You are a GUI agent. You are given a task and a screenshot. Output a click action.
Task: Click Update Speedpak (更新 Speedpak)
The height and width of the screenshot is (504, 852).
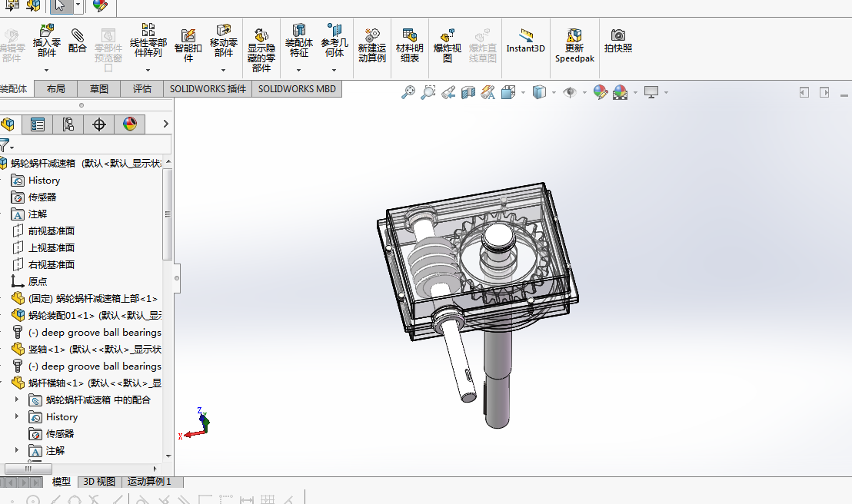[x=574, y=45]
